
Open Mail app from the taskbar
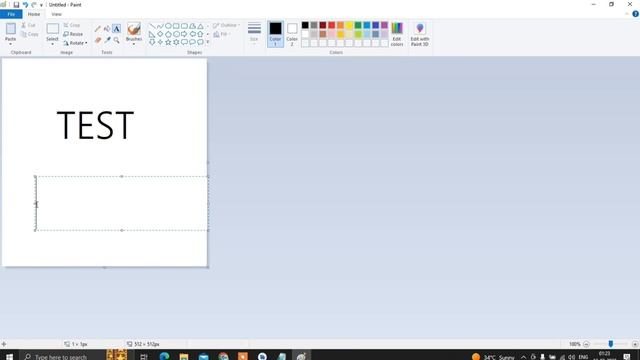(x=203, y=356)
